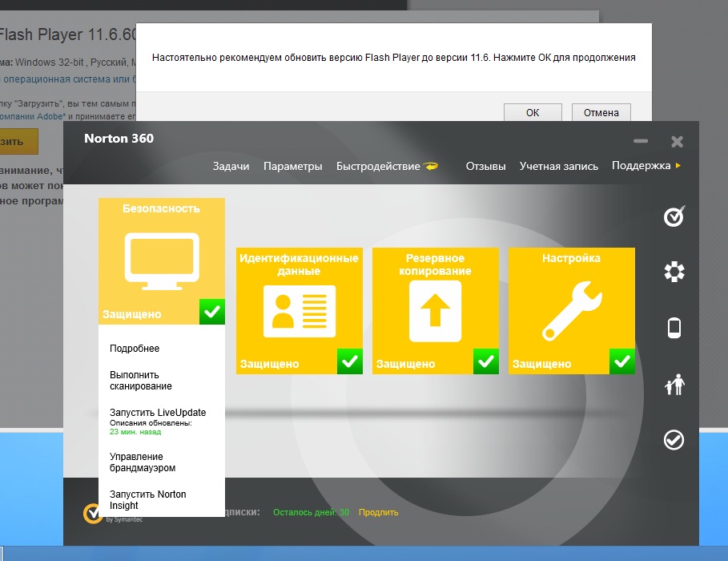Click Защищено status on Настройка tile
This screenshot has width=728, height=561.
(x=542, y=364)
